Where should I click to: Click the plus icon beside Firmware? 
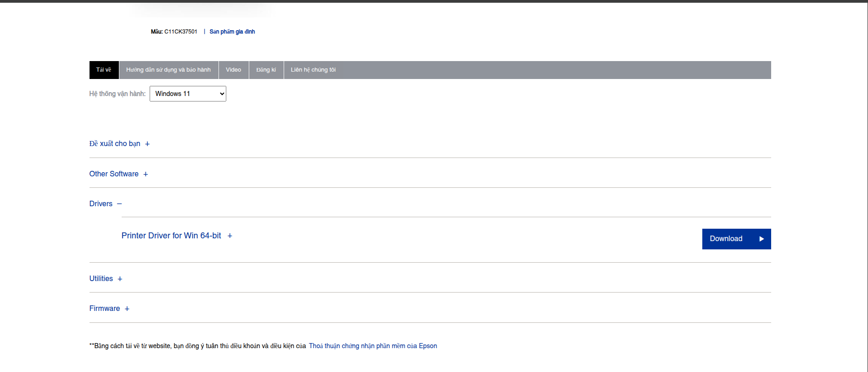127,309
